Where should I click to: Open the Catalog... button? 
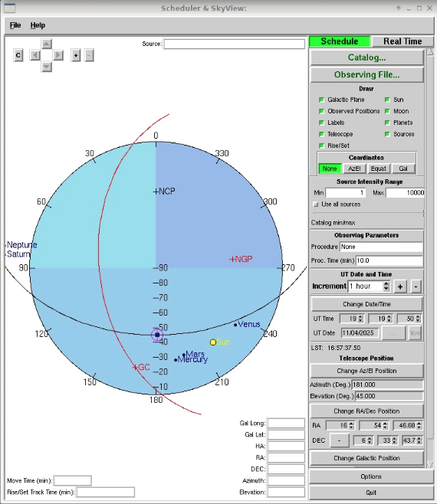pos(366,57)
